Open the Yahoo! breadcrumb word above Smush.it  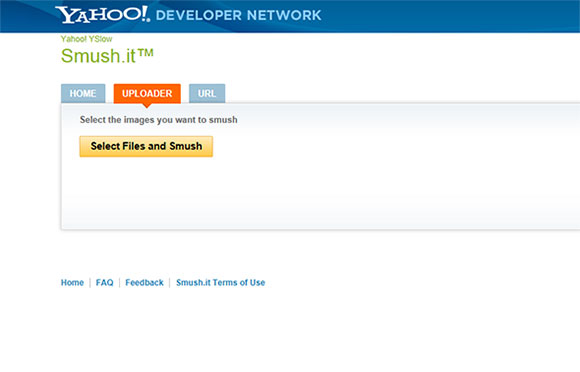pyautogui.click(x=74, y=39)
